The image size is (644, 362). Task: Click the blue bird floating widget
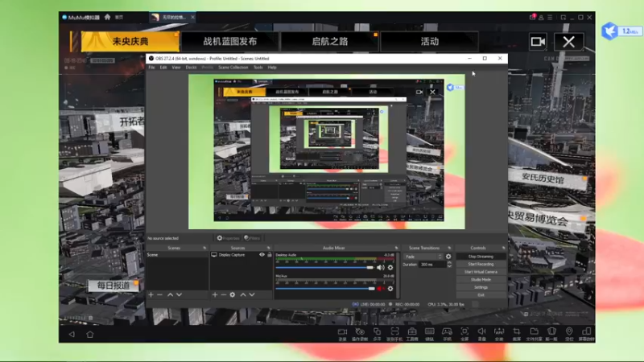coord(610,31)
